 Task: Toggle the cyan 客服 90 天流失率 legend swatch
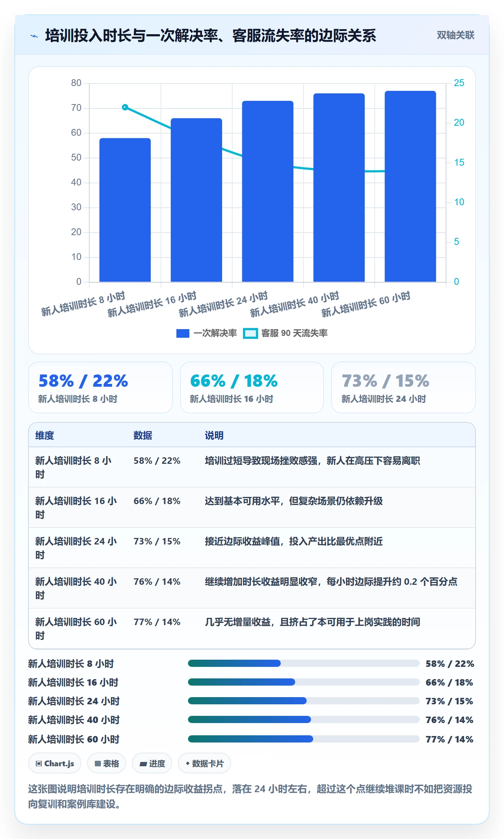click(250, 333)
